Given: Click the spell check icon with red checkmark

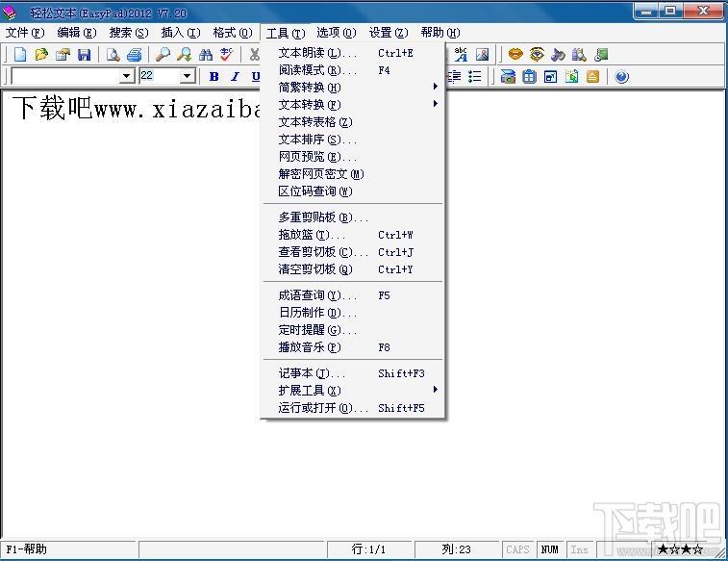Looking at the screenshot, I should click(227, 55).
